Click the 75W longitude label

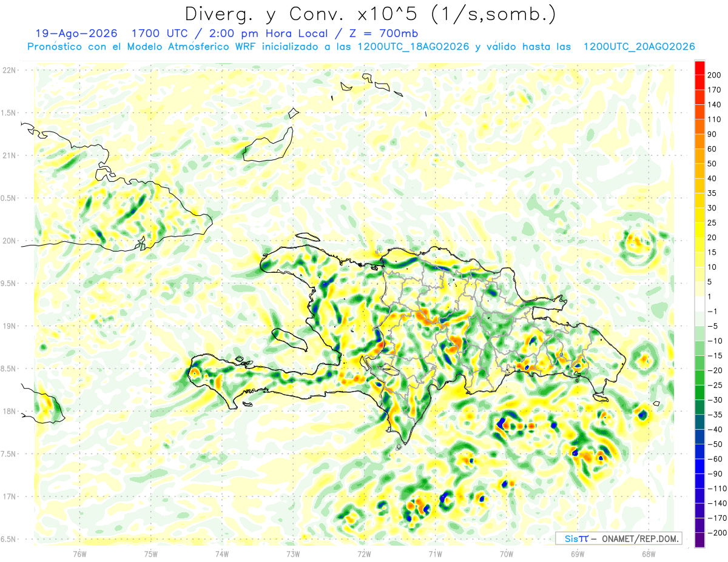click(151, 554)
